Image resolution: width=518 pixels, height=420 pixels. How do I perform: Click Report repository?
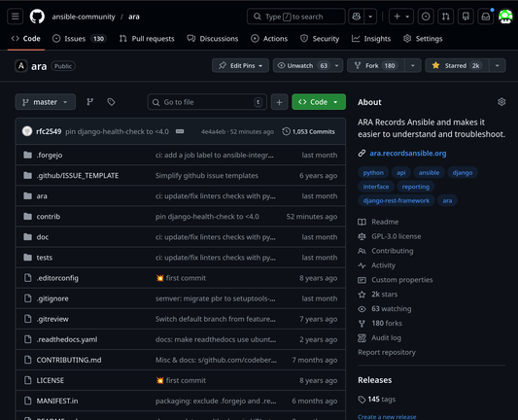click(387, 352)
